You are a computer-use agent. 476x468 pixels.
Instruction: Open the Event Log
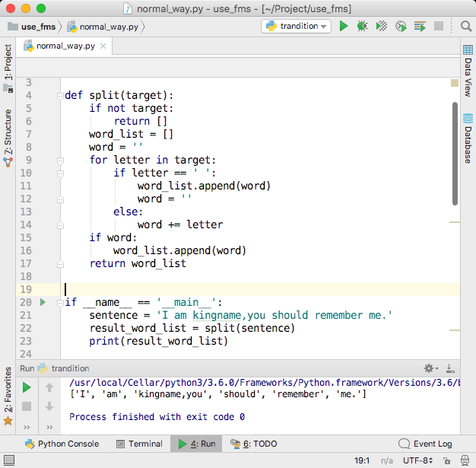tap(425, 444)
